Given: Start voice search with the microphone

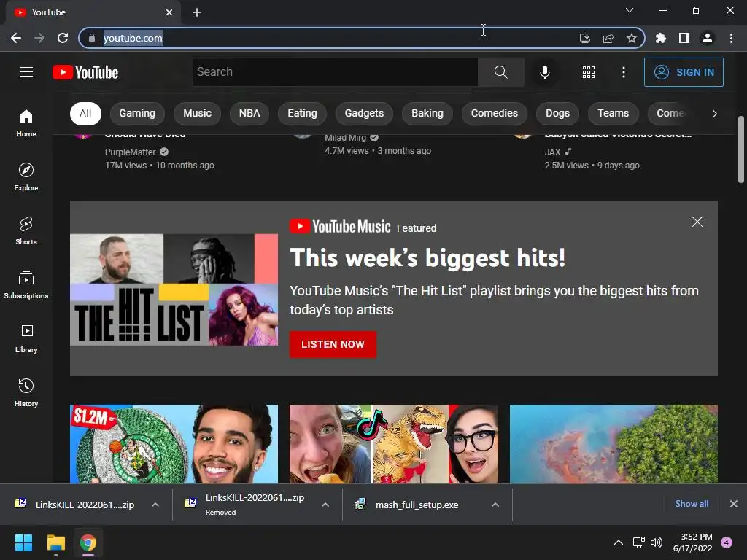Looking at the screenshot, I should tap(544, 72).
